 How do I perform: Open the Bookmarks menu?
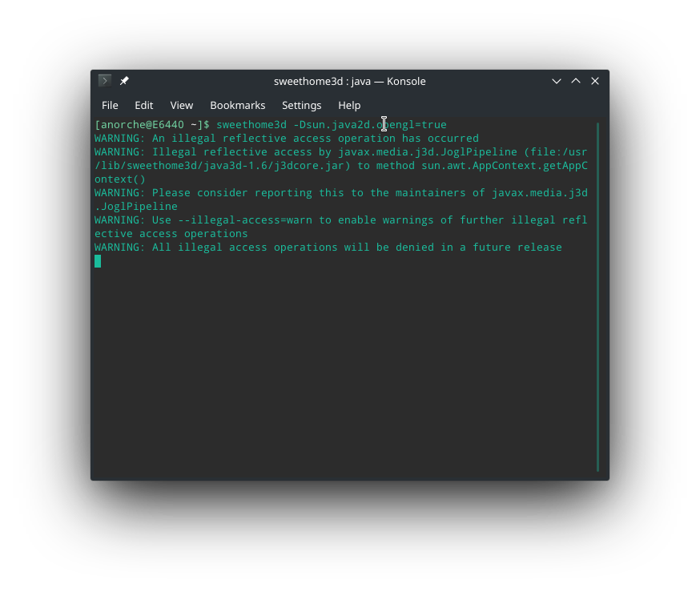coord(238,106)
